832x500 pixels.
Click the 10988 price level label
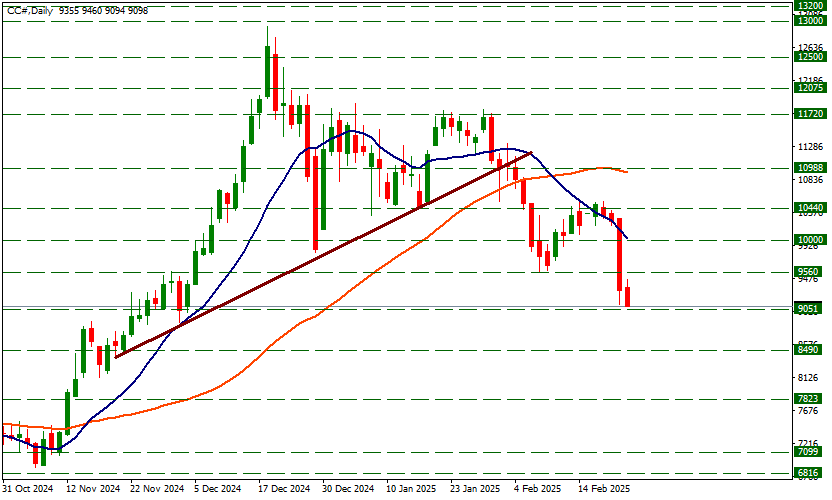pyautogui.click(x=810, y=168)
